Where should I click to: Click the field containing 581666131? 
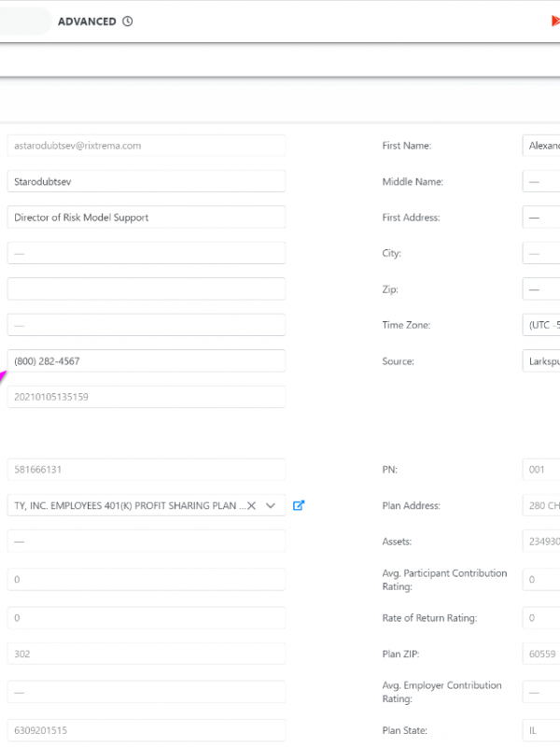click(x=145, y=470)
